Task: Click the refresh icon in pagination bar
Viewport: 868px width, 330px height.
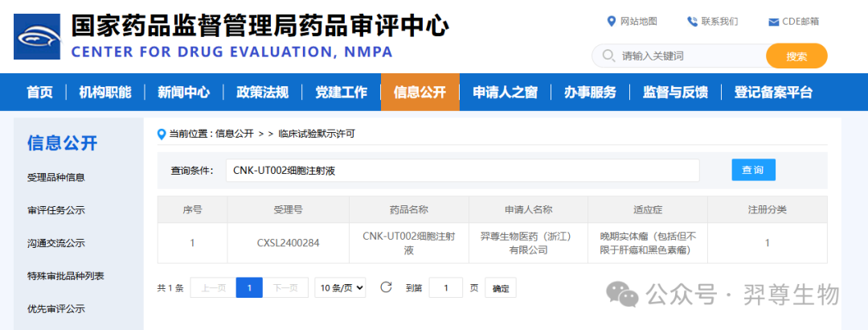Action: [386, 287]
